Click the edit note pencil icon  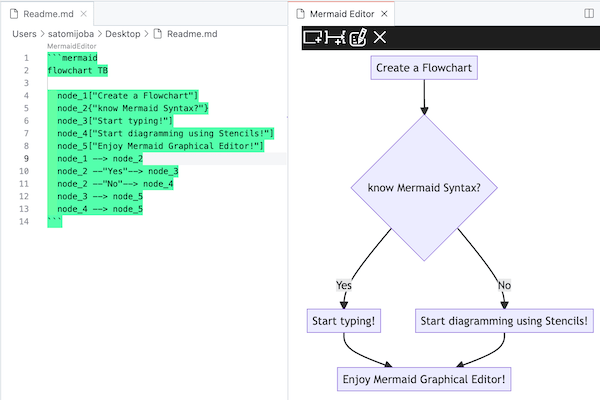pyautogui.click(x=359, y=37)
